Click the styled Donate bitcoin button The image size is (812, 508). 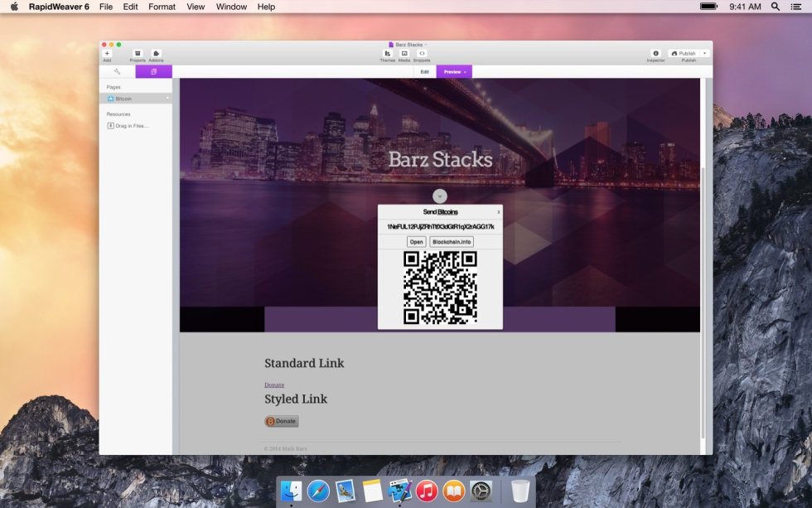click(x=282, y=421)
